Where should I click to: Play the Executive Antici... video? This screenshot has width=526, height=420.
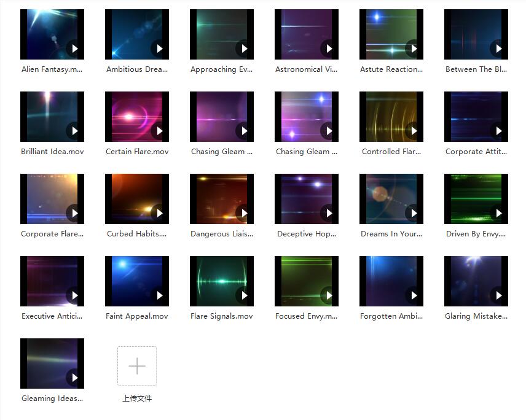click(x=74, y=295)
